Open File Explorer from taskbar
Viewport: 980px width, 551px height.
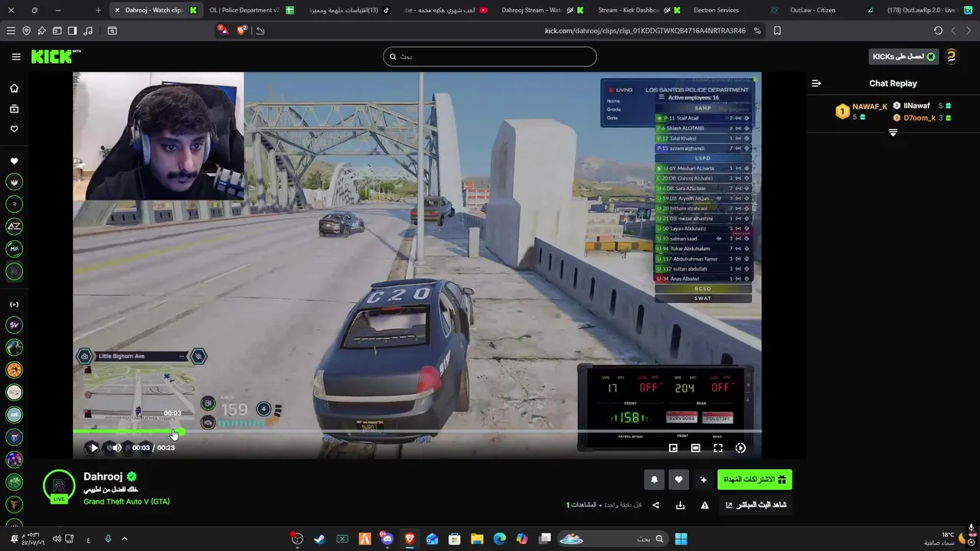pyautogui.click(x=477, y=539)
